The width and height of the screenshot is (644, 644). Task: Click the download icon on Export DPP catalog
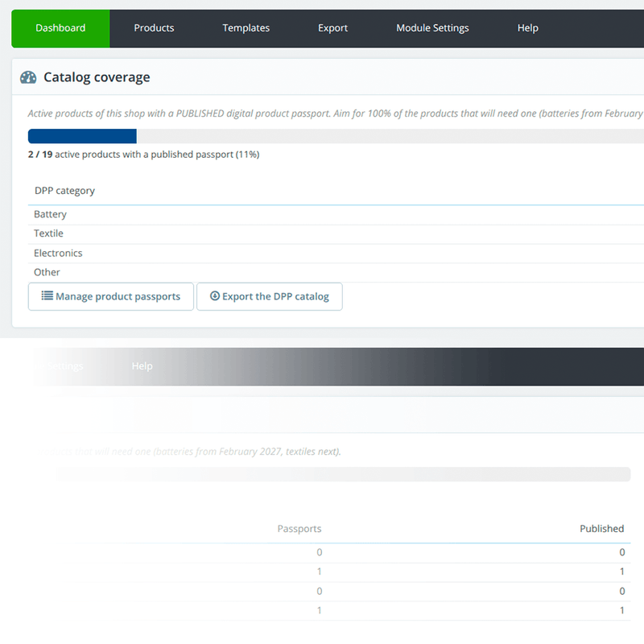coord(215,295)
